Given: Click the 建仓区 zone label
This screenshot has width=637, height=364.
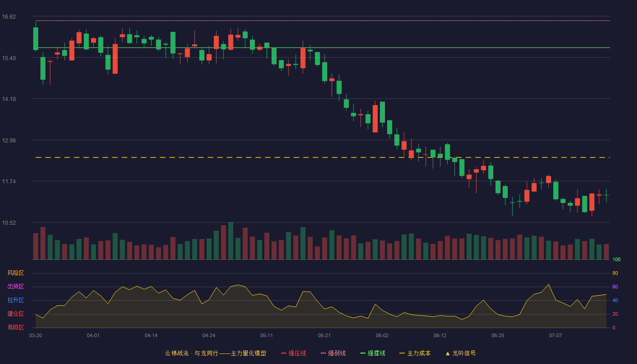Looking at the screenshot, I should [15, 314].
